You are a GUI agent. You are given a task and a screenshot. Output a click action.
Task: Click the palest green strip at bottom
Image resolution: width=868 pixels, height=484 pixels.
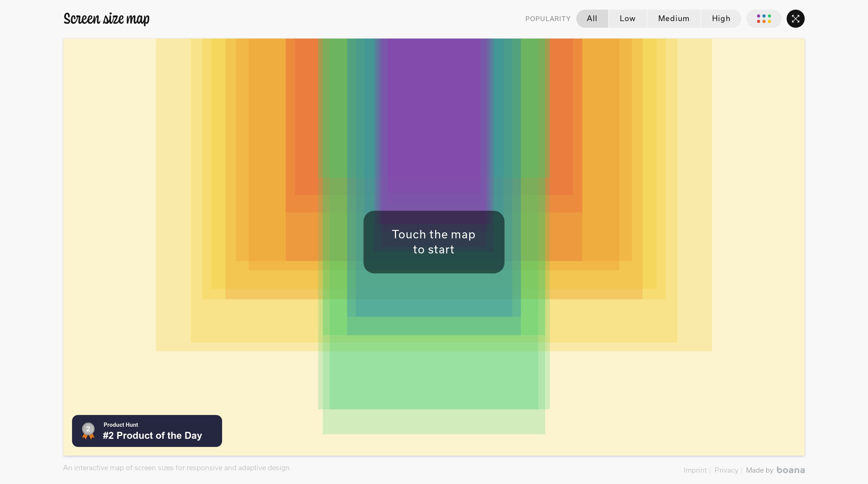[x=434, y=422]
